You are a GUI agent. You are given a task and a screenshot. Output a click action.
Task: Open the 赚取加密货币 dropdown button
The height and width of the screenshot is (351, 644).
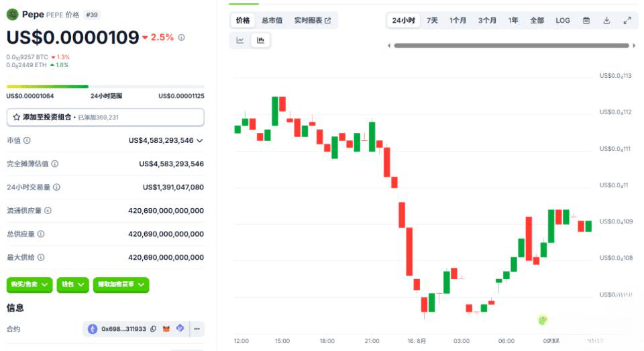pyautogui.click(x=121, y=285)
